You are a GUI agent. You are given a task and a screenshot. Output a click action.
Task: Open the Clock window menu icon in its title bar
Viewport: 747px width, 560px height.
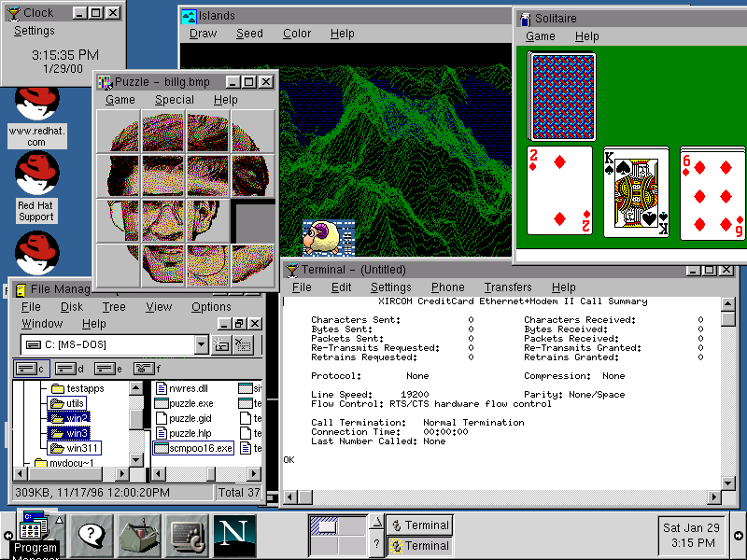click(x=13, y=13)
